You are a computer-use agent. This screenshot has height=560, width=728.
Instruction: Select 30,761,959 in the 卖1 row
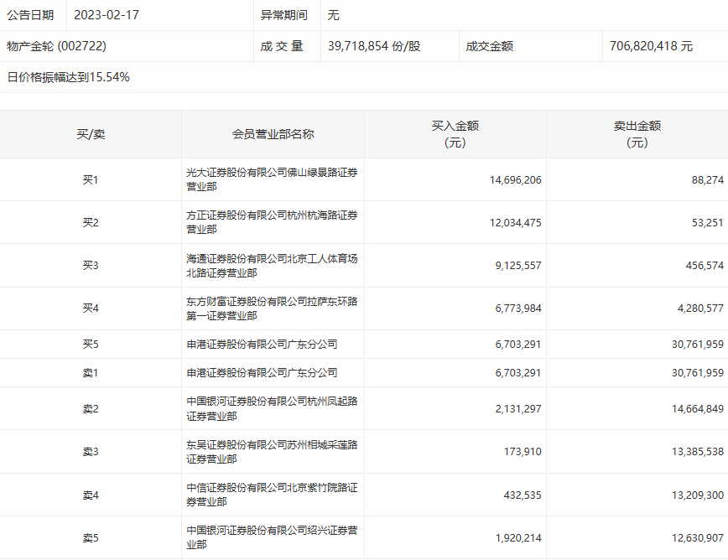click(698, 372)
